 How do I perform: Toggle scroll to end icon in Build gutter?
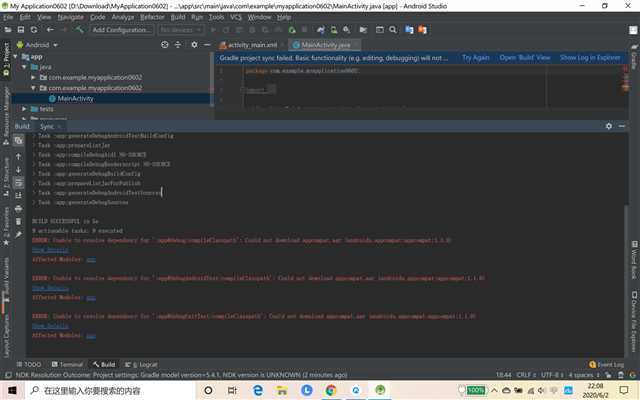click(18, 196)
